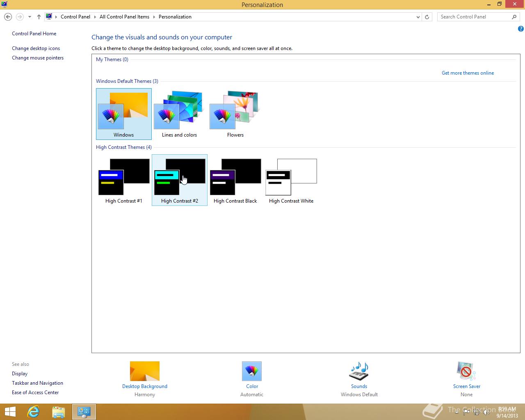The width and height of the screenshot is (525, 420).
Task: Open the Start button
Action: point(10,412)
